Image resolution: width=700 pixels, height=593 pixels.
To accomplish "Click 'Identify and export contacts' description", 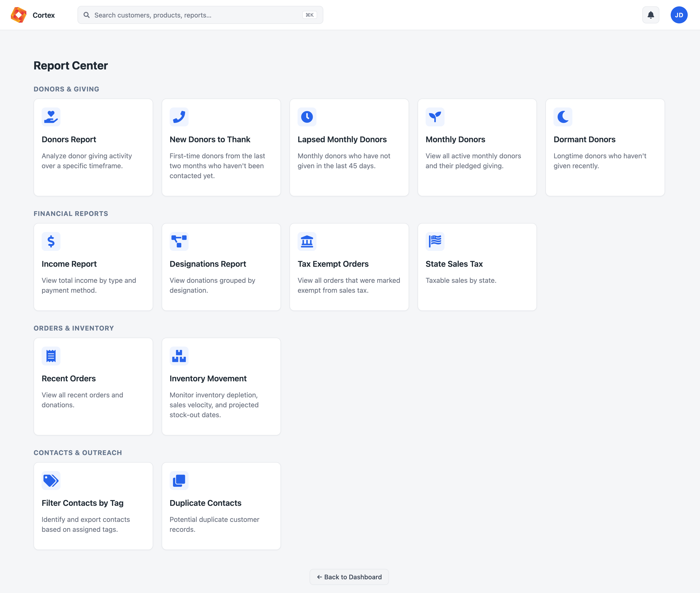I will pyautogui.click(x=86, y=524).
